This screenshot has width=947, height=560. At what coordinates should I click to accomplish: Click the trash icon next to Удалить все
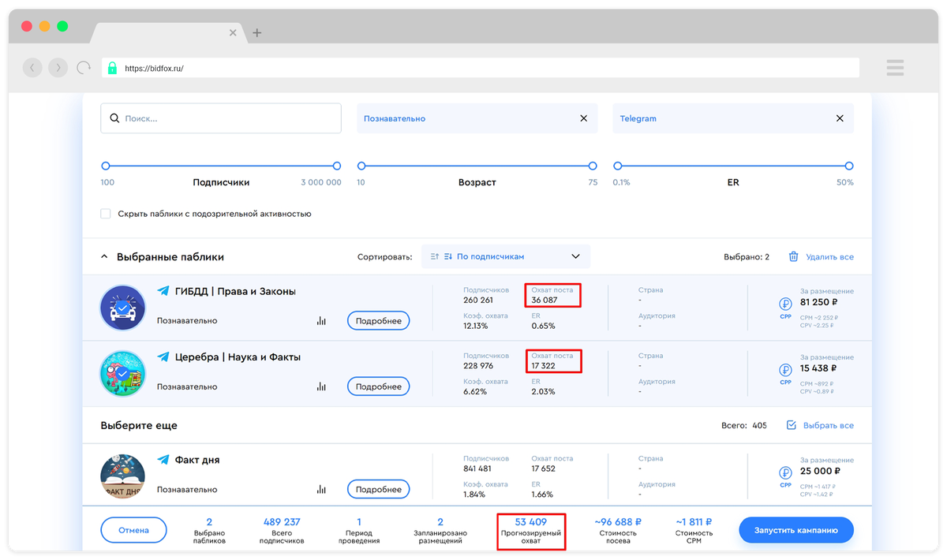tap(793, 256)
